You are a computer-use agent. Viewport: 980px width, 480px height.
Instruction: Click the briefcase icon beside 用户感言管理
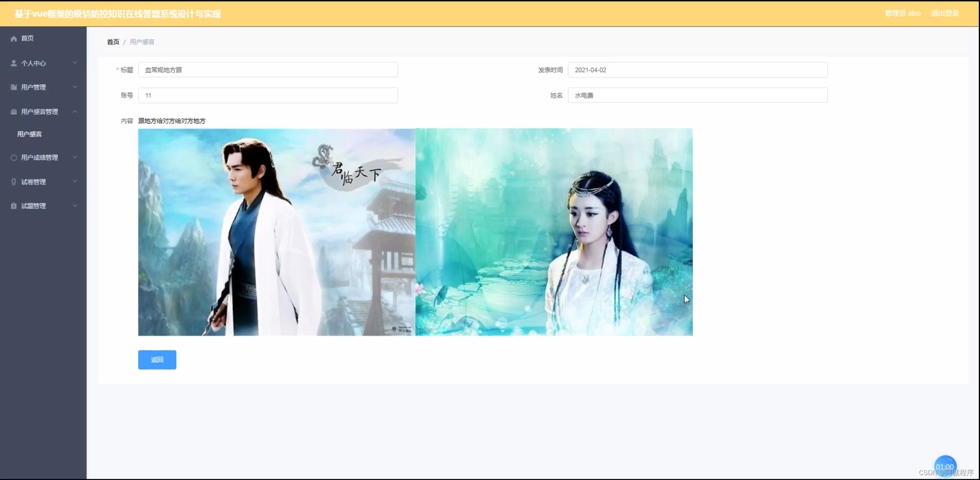(14, 112)
